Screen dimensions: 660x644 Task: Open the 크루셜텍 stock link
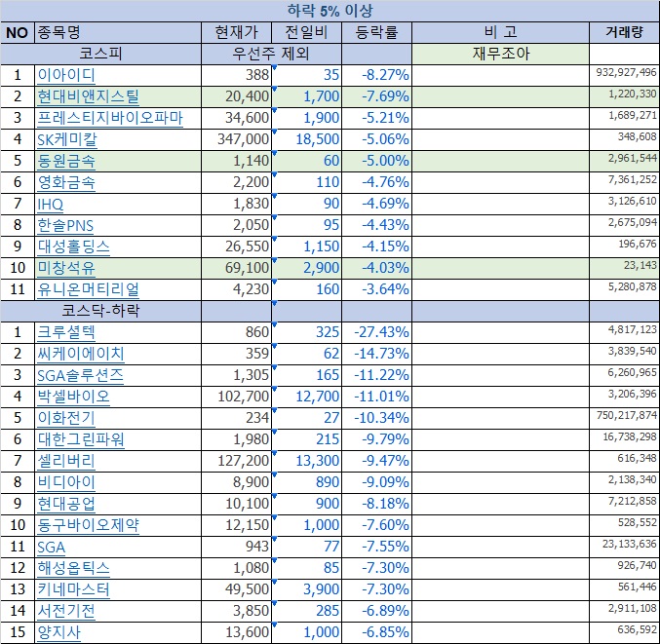coord(66,333)
